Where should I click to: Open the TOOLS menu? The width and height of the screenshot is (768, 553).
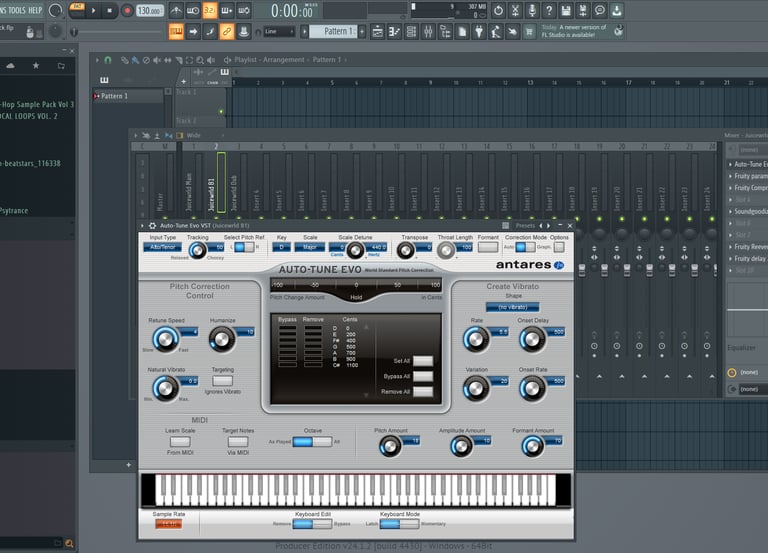click(x=18, y=10)
